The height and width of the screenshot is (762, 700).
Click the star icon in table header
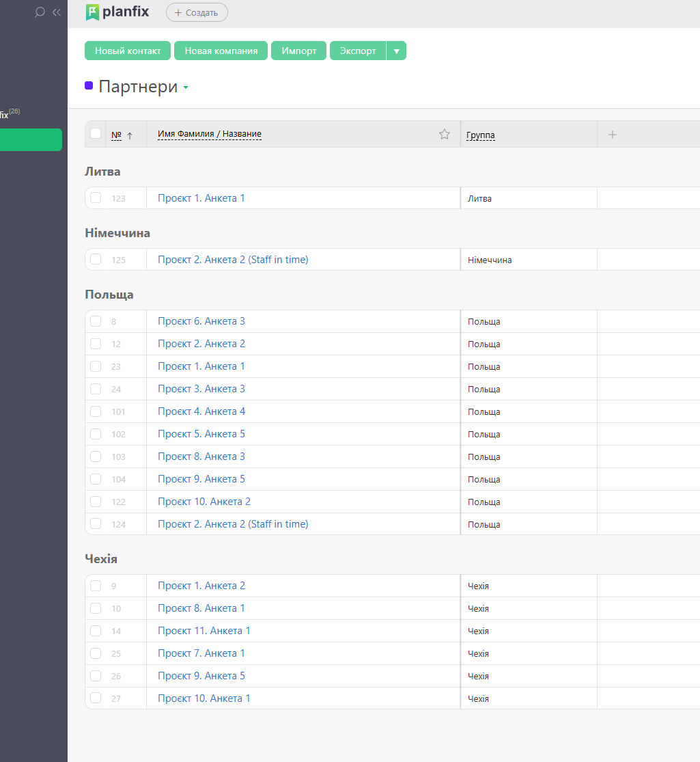pos(445,135)
